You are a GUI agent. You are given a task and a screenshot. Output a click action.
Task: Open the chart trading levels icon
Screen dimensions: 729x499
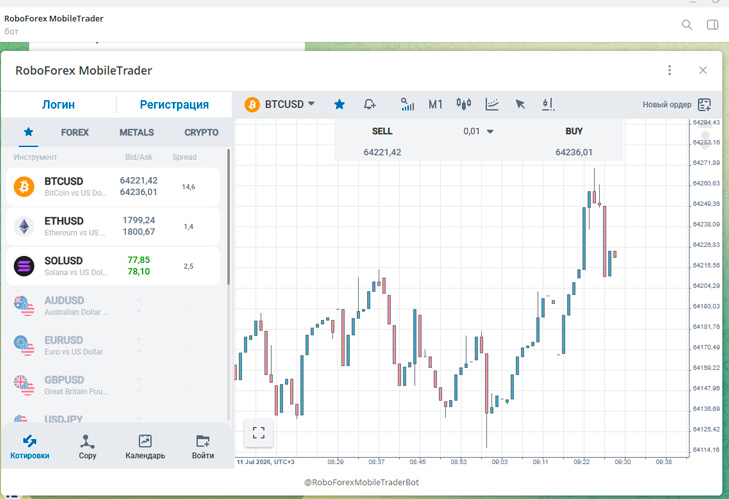pos(548,104)
